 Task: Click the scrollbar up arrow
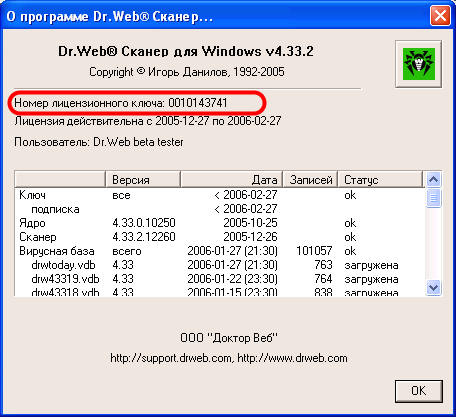pyautogui.click(x=433, y=180)
